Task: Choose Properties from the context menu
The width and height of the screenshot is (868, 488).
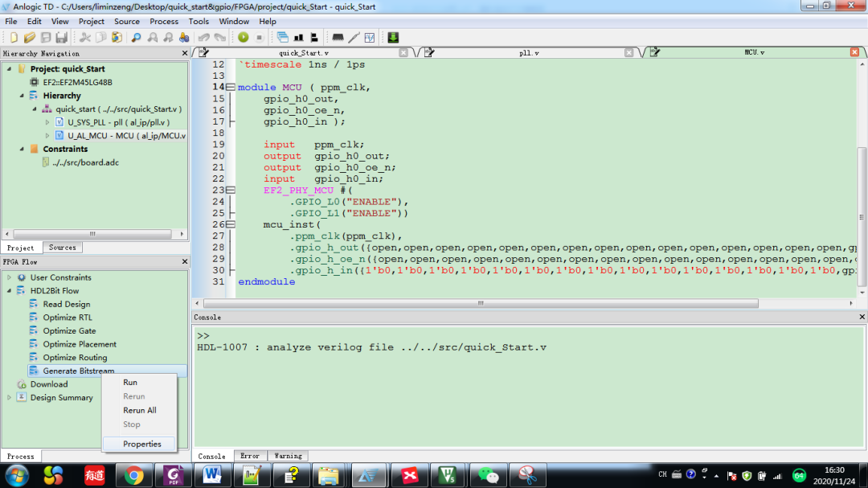Action: tap(141, 444)
